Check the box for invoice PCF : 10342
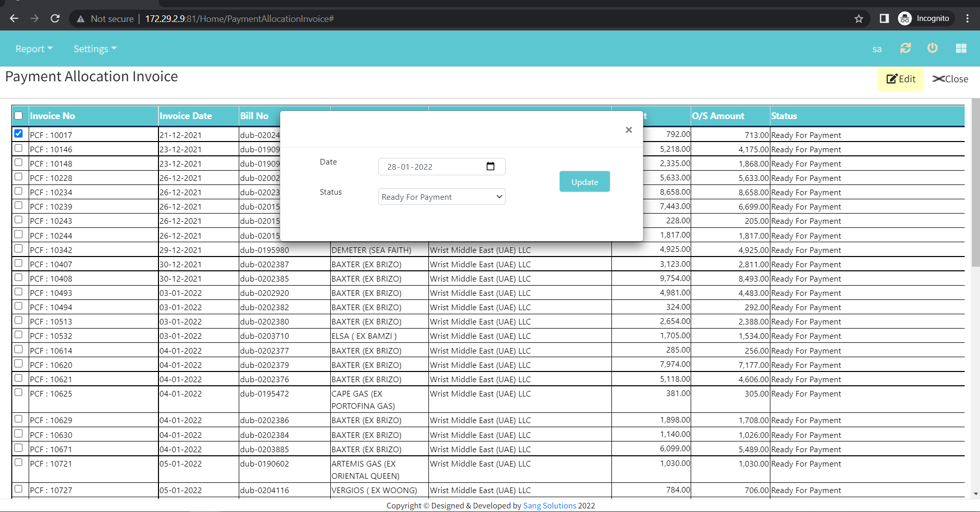This screenshot has width=980, height=512. coord(18,249)
